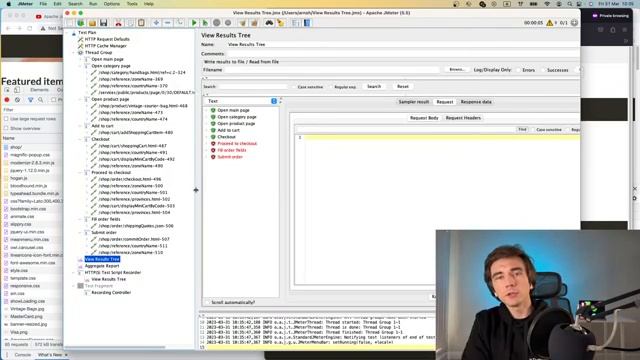Viewport: 640px width, 360px height.
Task: Collapse the Proceed to checkout node
Action: [x=80, y=173]
